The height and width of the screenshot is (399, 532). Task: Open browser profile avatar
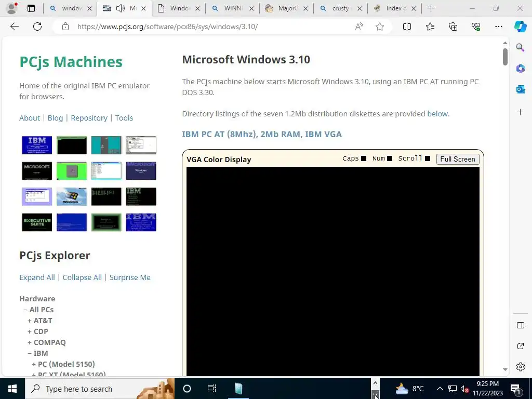pyautogui.click(x=12, y=8)
